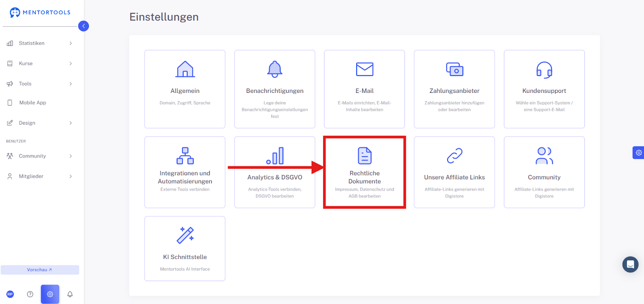Click the Kurse book icon in sidebar

pos(10,64)
